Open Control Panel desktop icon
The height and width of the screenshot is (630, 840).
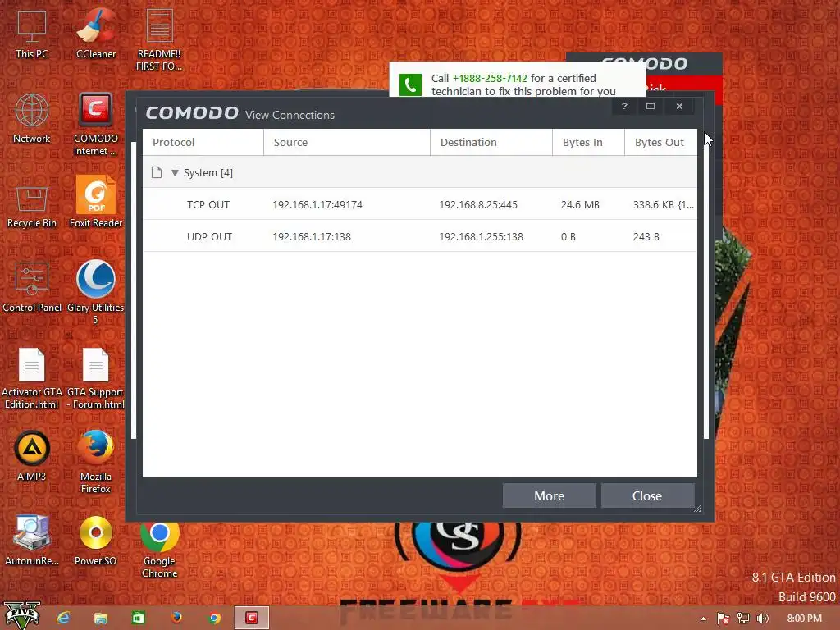tap(32, 286)
